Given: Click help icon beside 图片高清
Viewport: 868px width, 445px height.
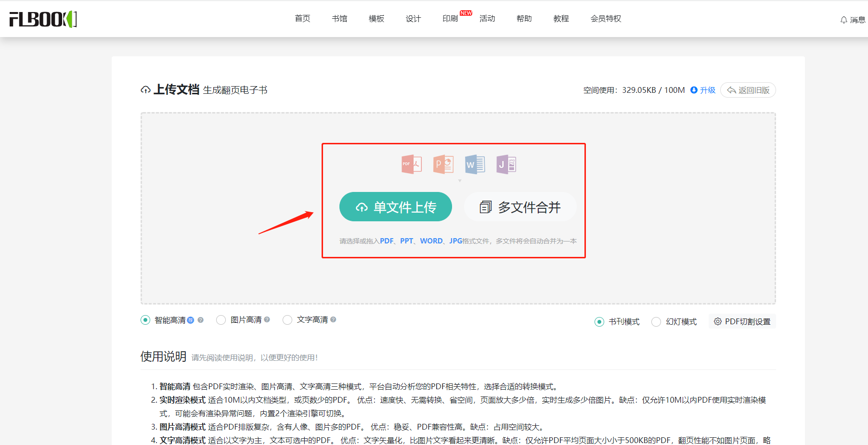Looking at the screenshot, I should pyautogui.click(x=267, y=319).
